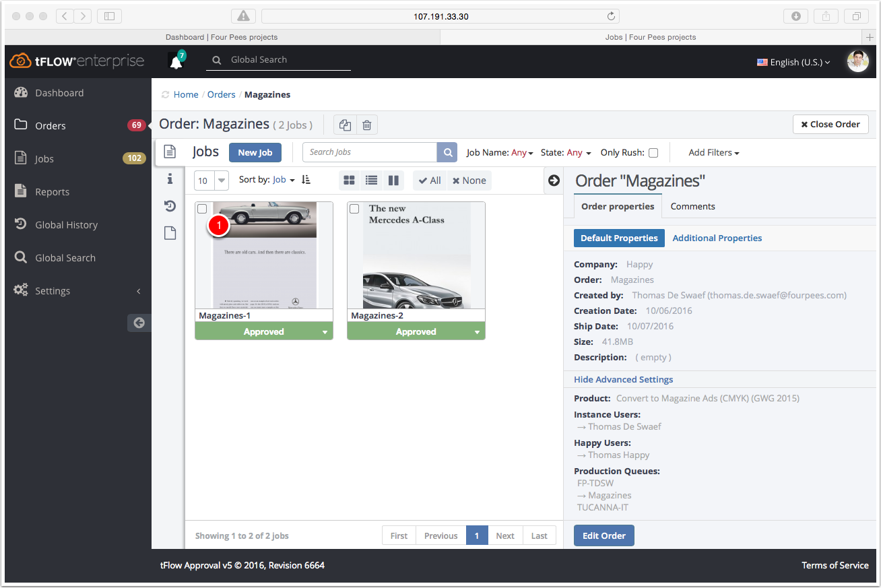This screenshot has width=881, height=588.
Task: Open the Sort by Job dropdown
Action: click(x=284, y=180)
